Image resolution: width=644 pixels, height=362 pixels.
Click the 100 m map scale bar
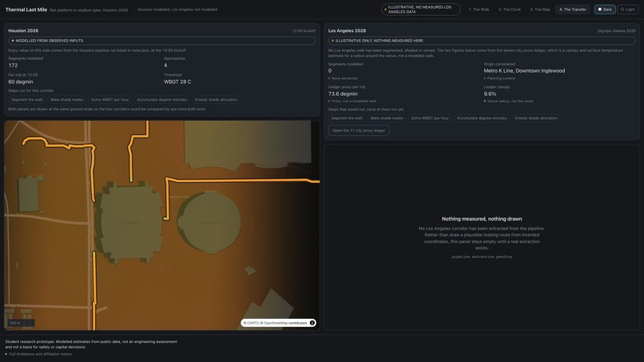[x=21, y=323]
